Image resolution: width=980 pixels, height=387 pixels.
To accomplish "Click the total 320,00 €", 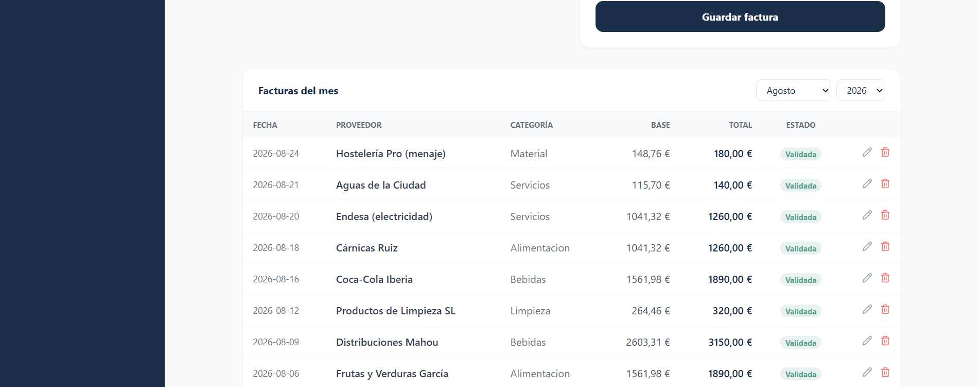I will (733, 311).
